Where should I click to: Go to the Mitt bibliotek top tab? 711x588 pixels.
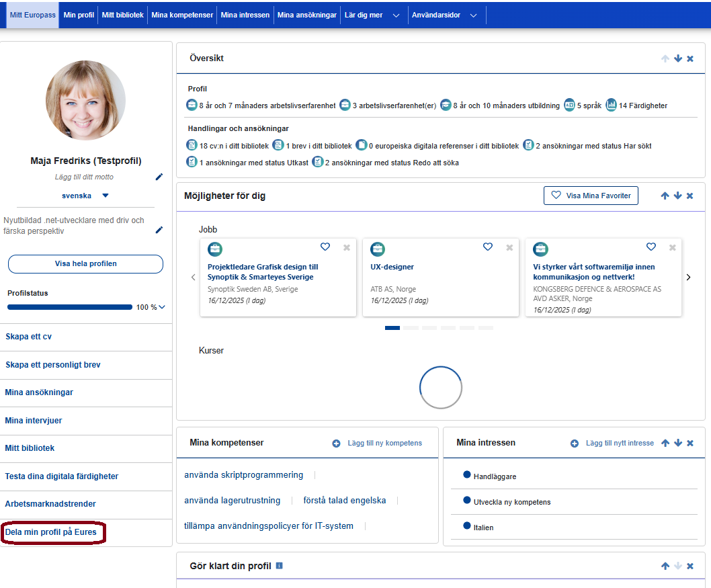pyautogui.click(x=122, y=15)
